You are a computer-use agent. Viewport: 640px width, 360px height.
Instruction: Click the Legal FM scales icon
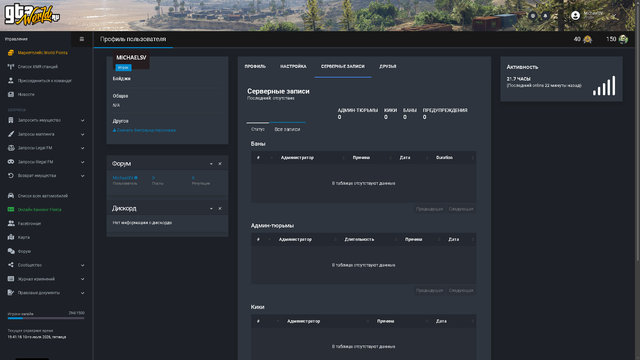[11, 148]
